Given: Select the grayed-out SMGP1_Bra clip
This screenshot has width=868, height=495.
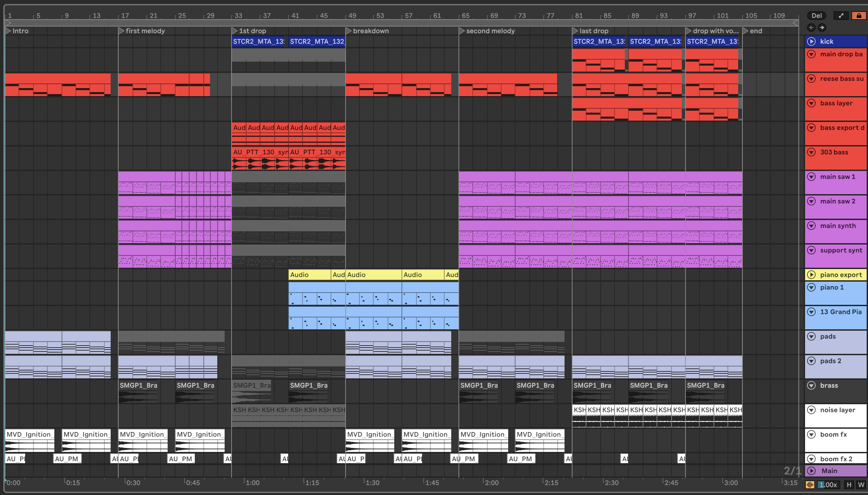Looking at the screenshot, I should click(251, 391).
